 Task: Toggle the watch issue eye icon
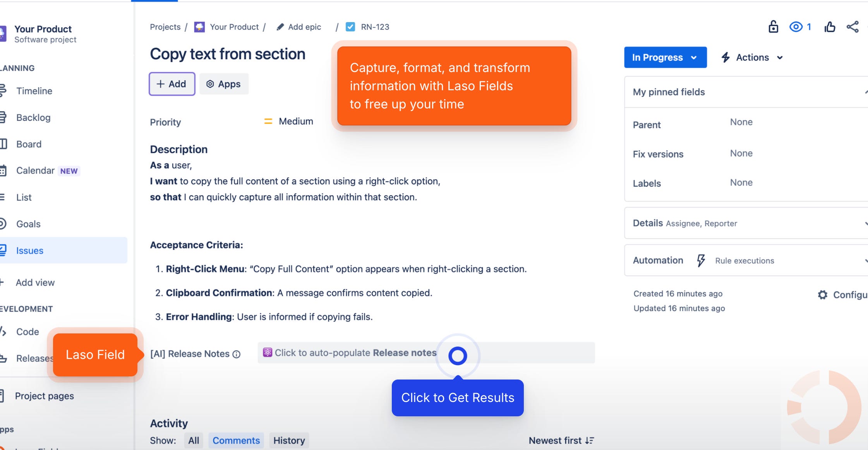pyautogui.click(x=796, y=27)
